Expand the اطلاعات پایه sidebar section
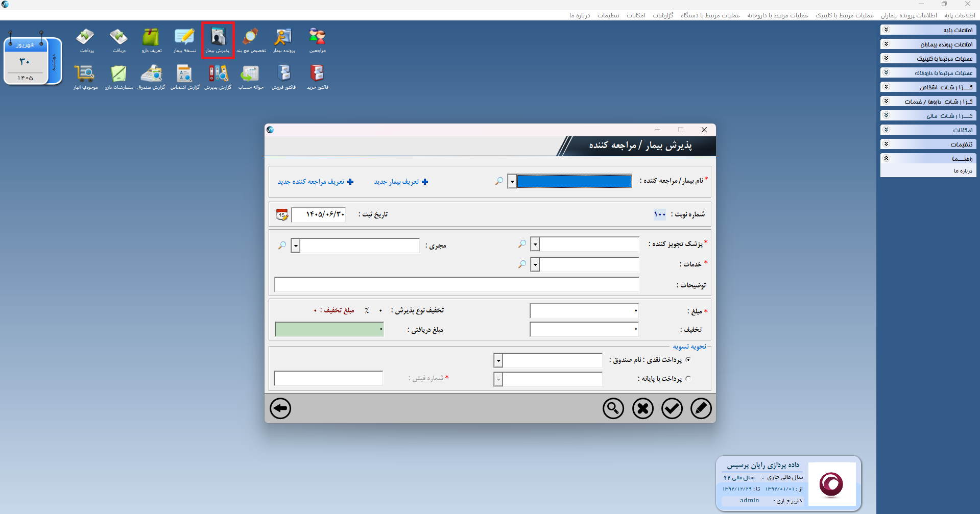 [928, 30]
